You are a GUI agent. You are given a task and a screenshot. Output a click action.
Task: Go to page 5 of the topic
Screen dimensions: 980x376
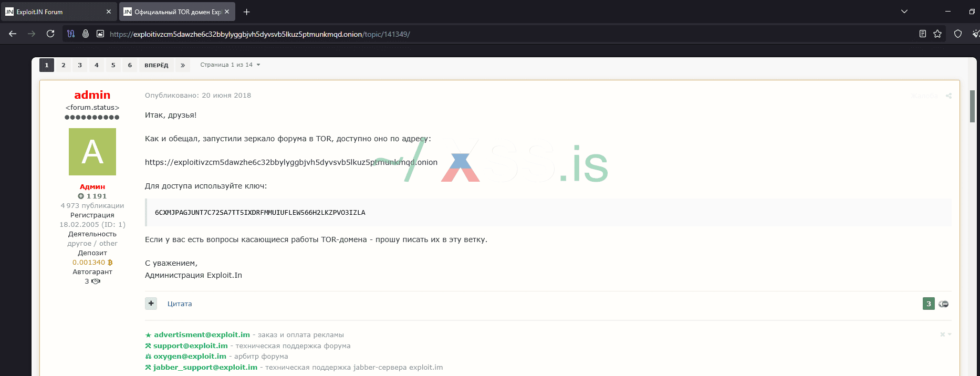click(x=113, y=65)
